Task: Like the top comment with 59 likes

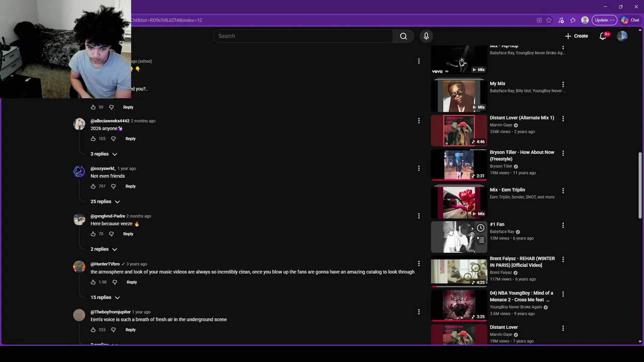Action: (x=93, y=107)
